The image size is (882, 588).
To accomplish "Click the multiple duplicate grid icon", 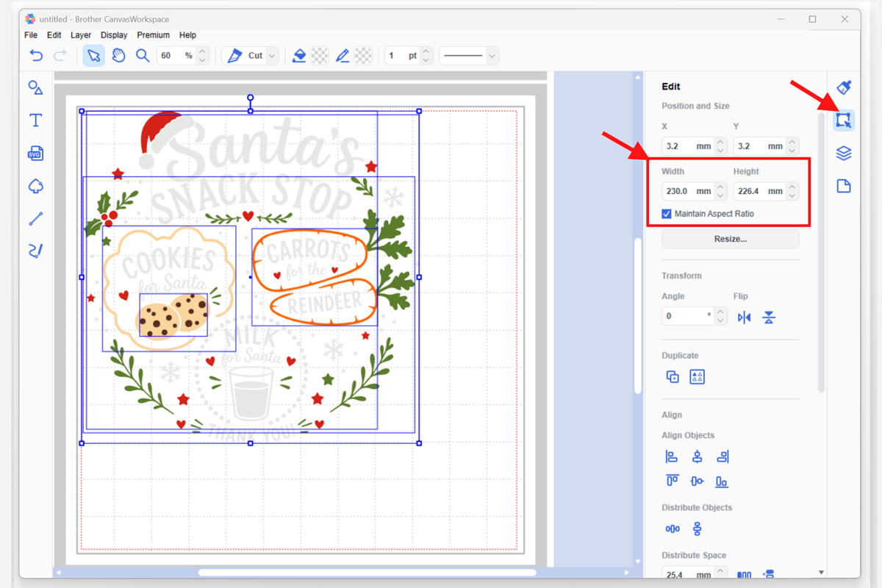I will (698, 376).
